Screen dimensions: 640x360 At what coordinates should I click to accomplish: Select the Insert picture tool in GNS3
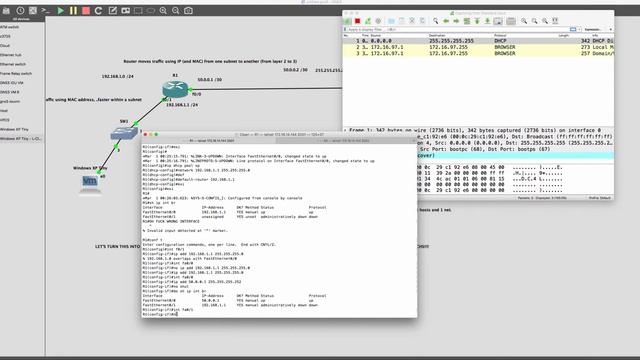125,11
